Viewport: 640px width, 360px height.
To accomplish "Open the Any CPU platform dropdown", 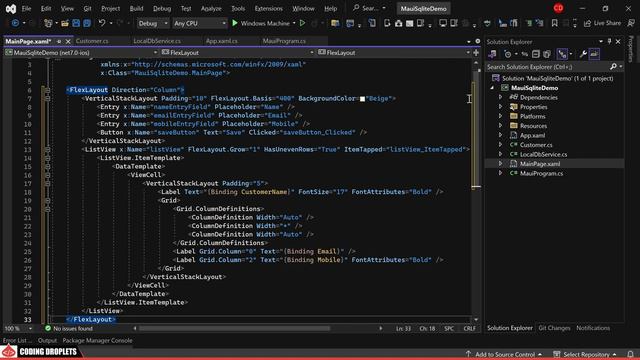I will 200,23.
